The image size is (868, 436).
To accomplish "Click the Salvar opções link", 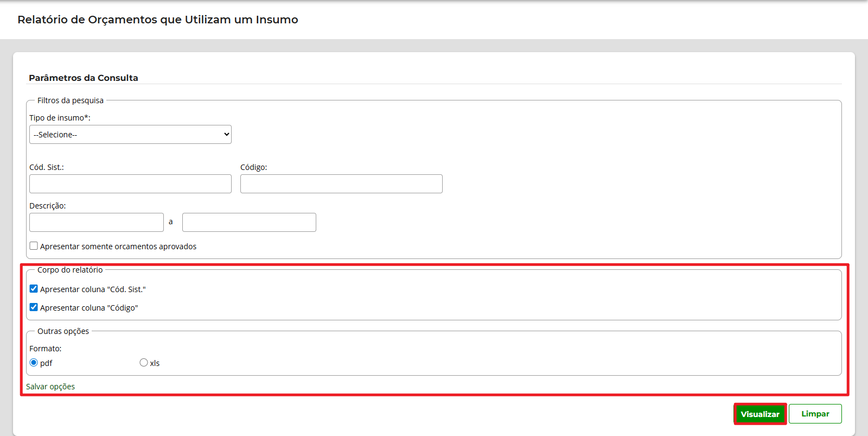I will coord(50,387).
